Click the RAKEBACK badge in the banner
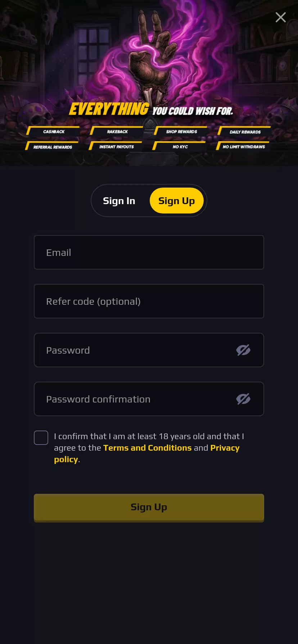 [117, 131]
